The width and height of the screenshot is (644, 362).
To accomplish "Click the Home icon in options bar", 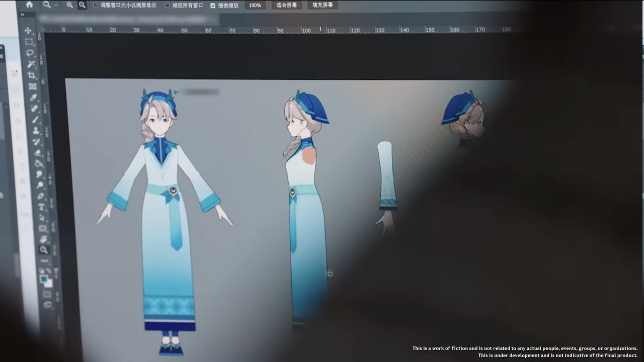I will (29, 5).
